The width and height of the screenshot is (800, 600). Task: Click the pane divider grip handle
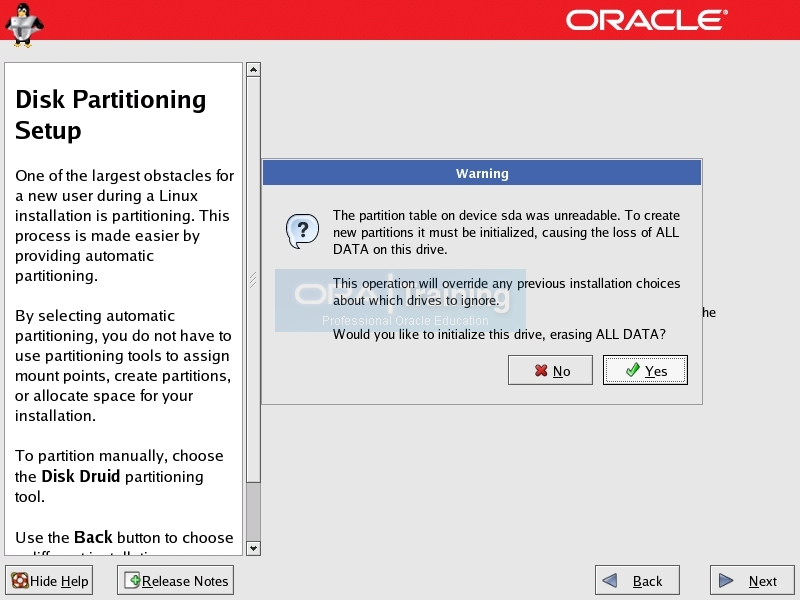pyautogui.click(x=253, y=280)
